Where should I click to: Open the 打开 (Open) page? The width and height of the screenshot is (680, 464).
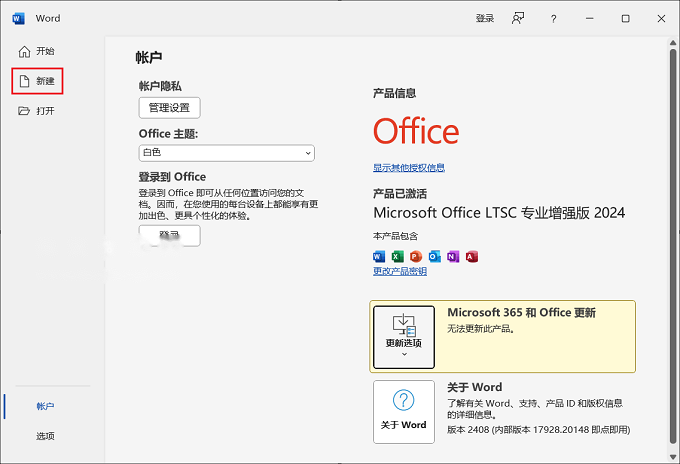37,111
